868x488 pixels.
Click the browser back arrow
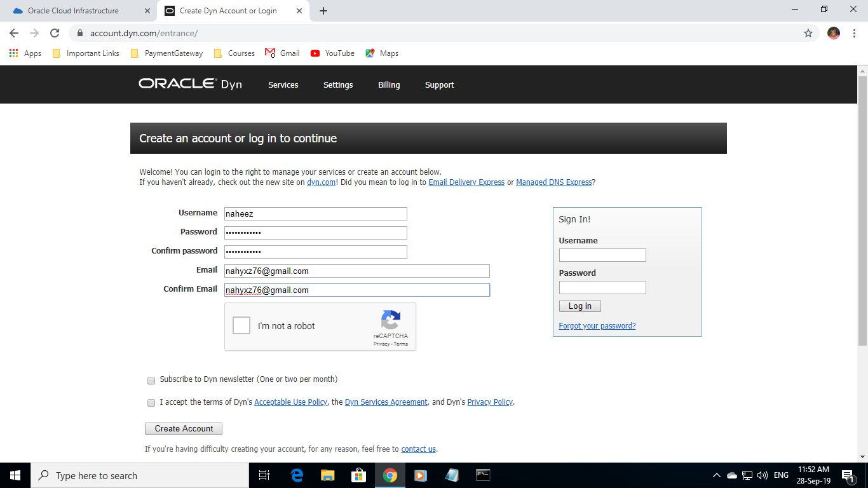click(x=14, y=33)
